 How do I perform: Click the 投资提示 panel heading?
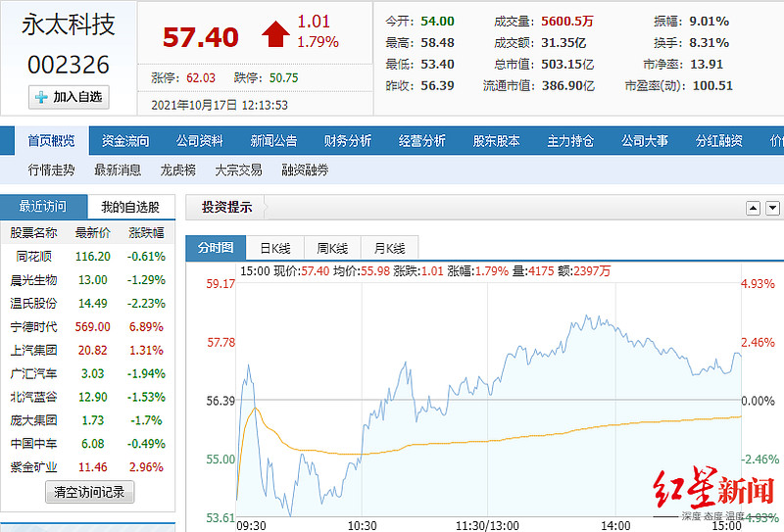tap(226, 207)
